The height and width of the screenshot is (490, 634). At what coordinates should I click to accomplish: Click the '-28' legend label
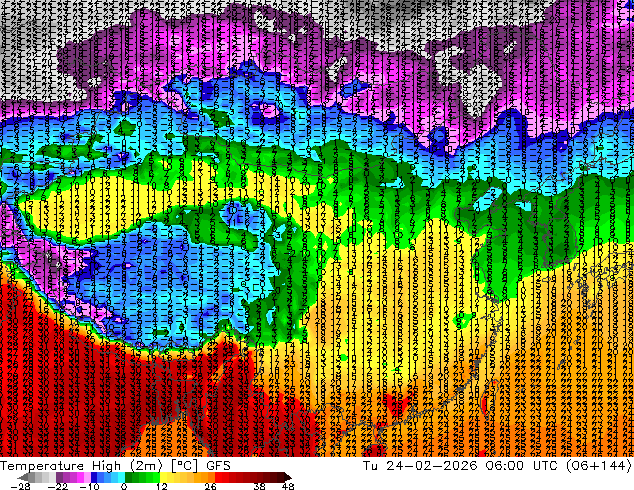click(x=20, y=486)
